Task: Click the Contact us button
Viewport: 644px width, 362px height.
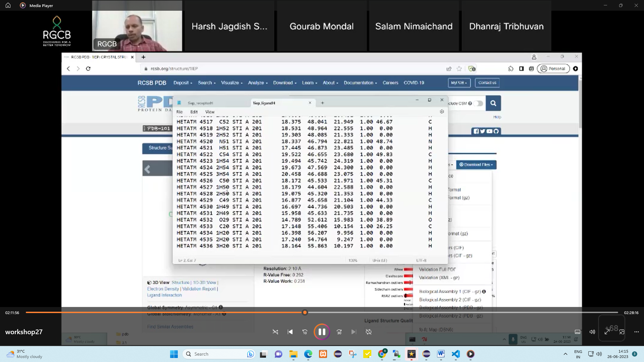Action: pos(487,83)
